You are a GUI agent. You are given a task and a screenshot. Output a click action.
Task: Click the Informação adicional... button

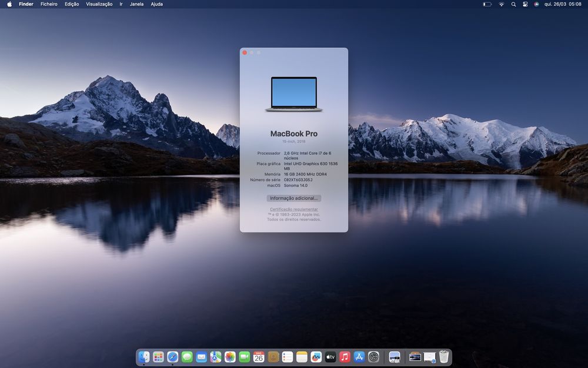click(294, 198)
